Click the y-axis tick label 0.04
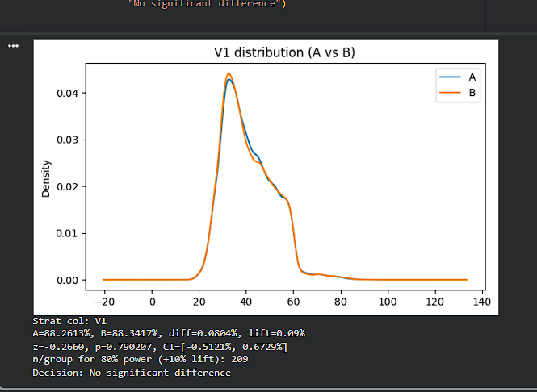The image size is (537, 392). click(x=67, y=93)
